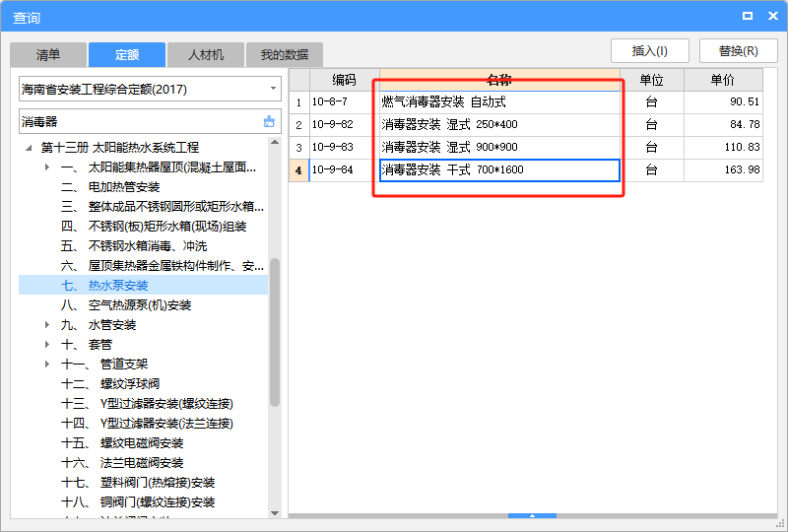Click the 单位 column header

(x=652, y=80)
